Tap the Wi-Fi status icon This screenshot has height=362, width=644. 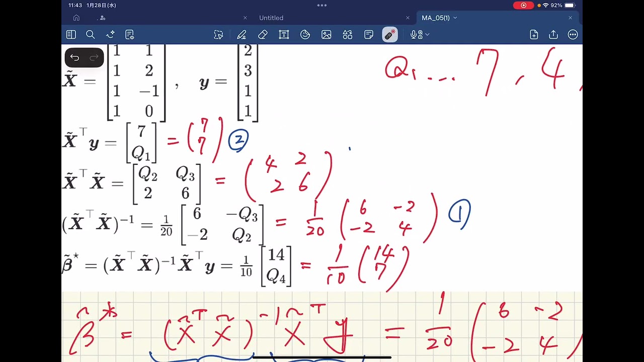(x=545, y=5)
